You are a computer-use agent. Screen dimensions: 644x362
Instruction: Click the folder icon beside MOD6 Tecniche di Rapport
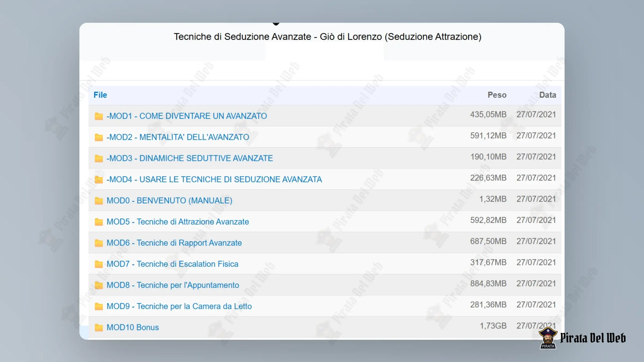coord(99,243)
